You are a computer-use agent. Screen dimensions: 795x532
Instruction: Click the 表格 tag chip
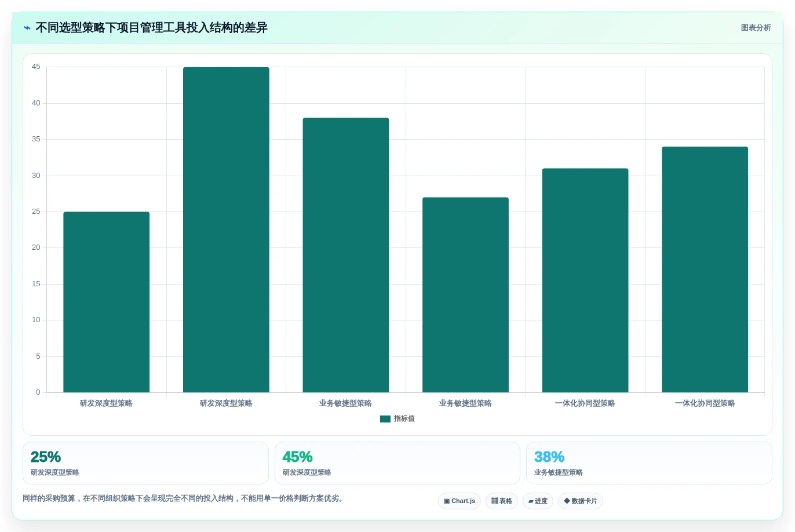502,501
